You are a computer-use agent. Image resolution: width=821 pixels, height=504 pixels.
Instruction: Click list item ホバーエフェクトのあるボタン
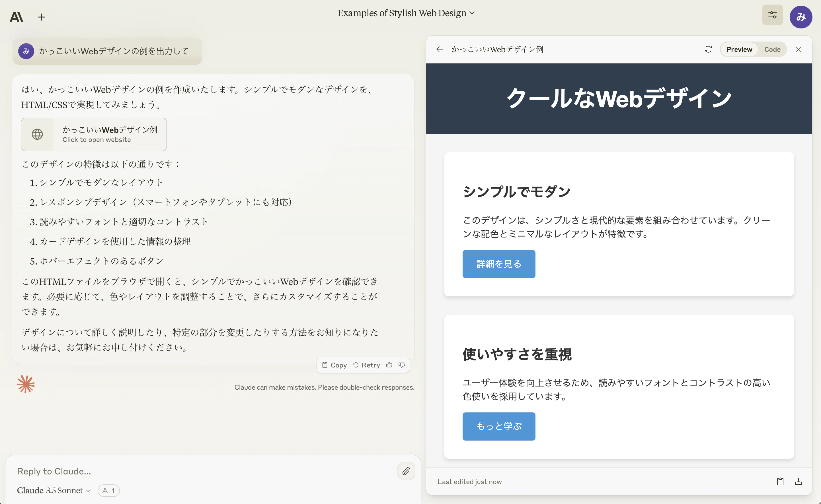click(x=101, y=261)
